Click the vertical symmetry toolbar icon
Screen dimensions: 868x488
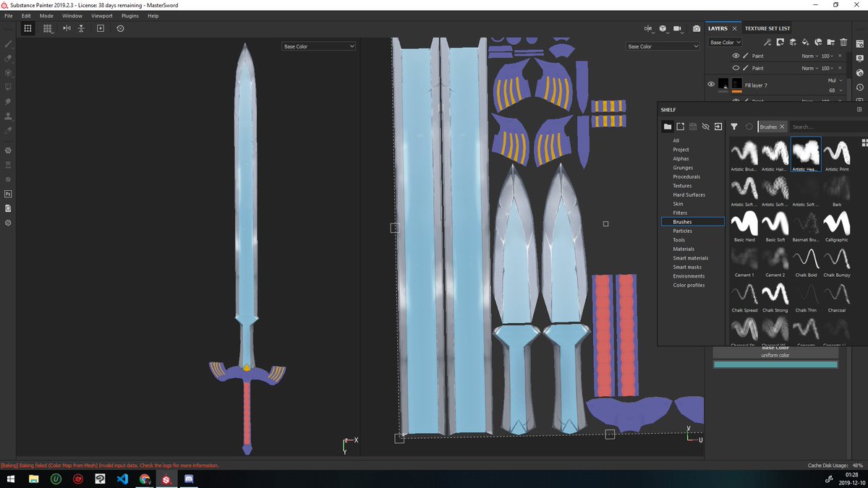81,28
